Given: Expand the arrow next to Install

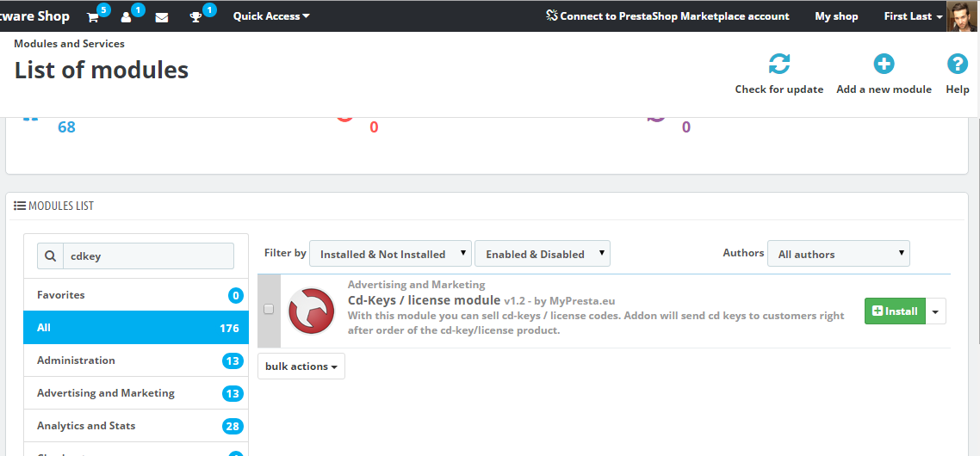Looking at the screenshot, I should pos(936,311).
